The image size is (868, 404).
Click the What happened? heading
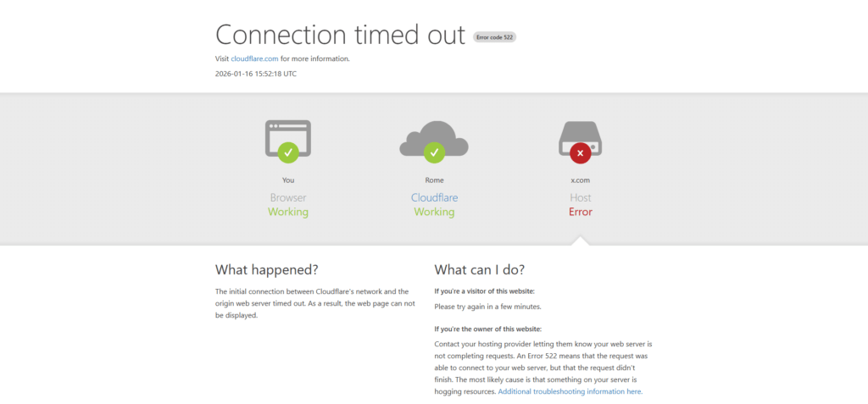266,270
